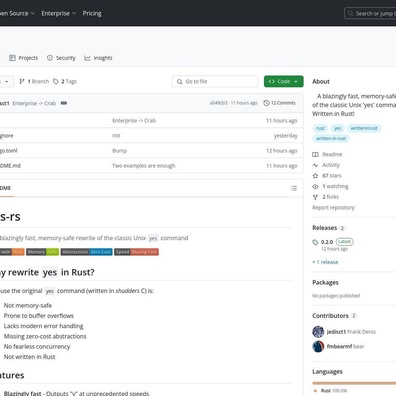This screenshot has height=396, width=396.
Task: Click the eye icon beside watching
Action: tap(315, 186)
